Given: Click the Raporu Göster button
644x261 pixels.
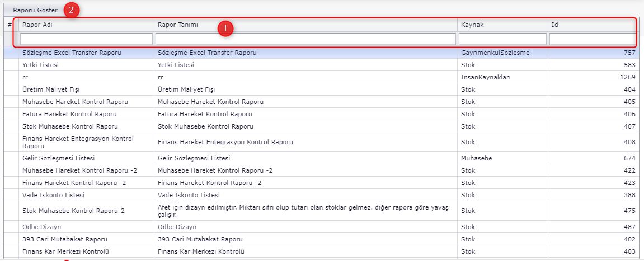Looking at the screenshot, I should pyautogui.click(x=35, y=10).
